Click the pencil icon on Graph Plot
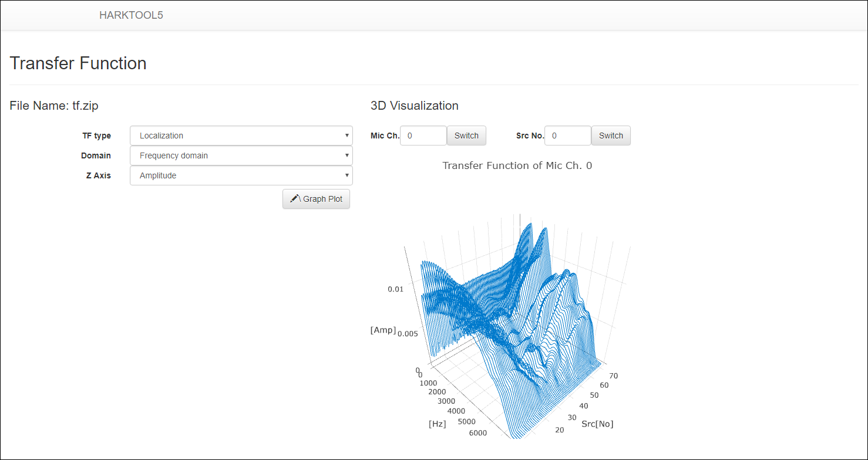The height and width of the screenshot is (460, 868). [x=295, y=199]
